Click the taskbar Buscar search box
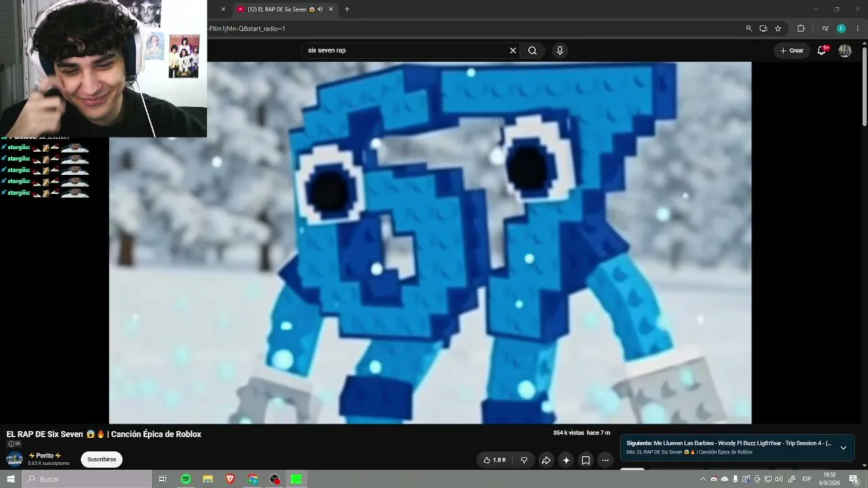Screen dimensions: 868x488 [87, 479]
